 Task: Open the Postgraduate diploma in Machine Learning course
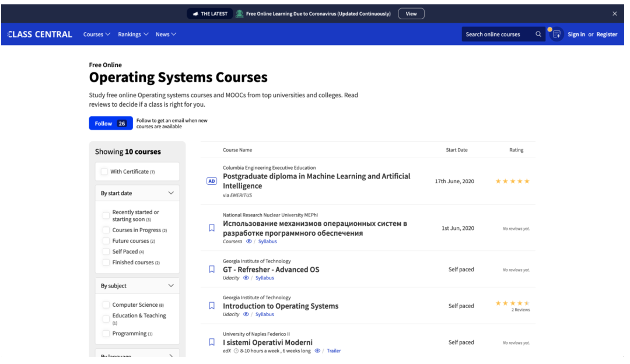pos(317,181)
